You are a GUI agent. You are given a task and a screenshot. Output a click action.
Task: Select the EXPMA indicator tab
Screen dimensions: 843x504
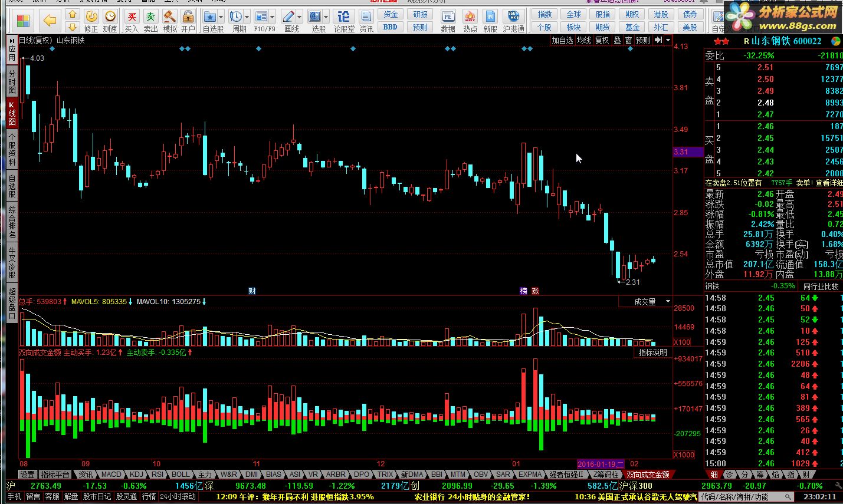point(530,475)
